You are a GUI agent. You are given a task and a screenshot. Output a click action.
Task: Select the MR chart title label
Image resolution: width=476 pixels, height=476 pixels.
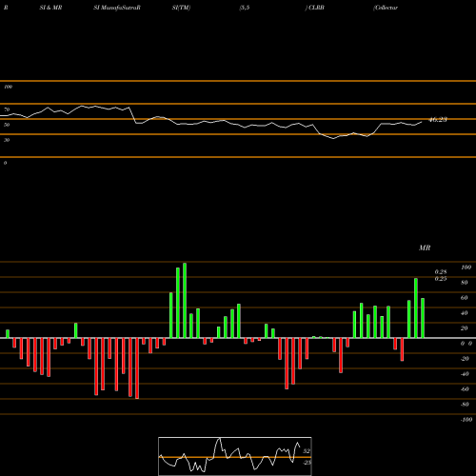point(425,248)
